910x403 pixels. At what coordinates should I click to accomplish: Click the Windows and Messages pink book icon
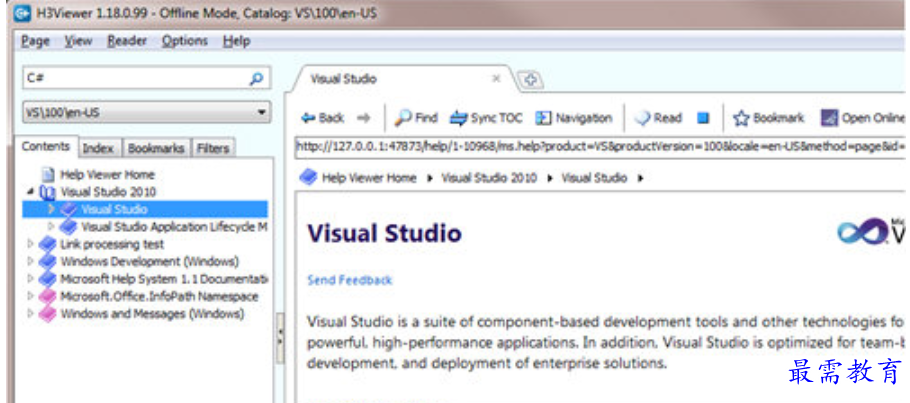[48, 314]
